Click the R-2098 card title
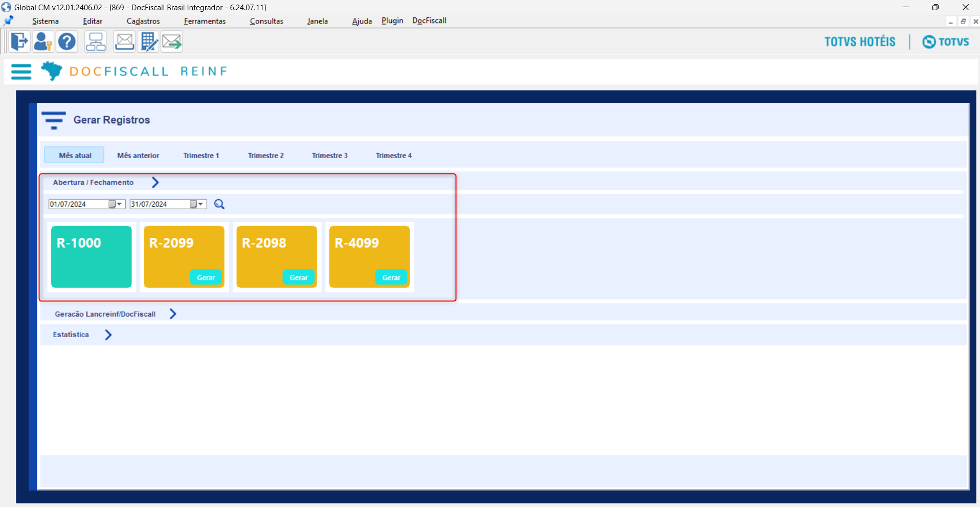980x507 pixels. tap(264, 243)
